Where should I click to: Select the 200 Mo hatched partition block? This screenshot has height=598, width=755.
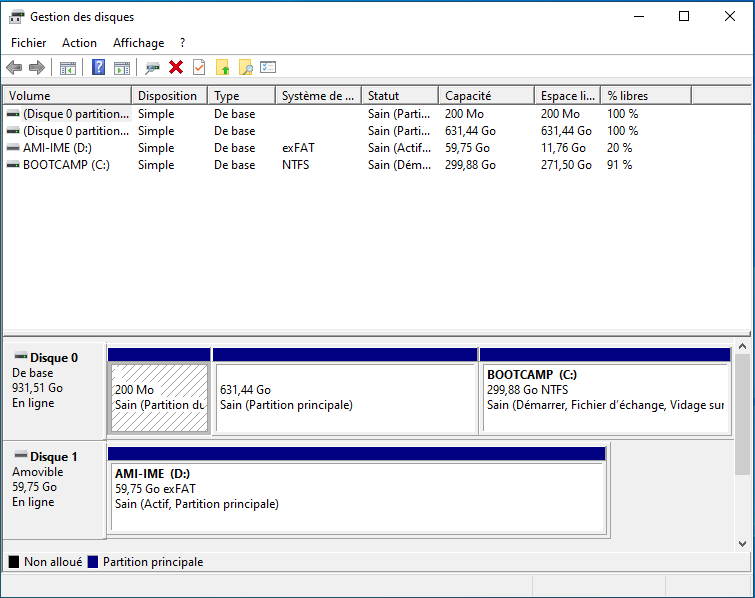159,398
